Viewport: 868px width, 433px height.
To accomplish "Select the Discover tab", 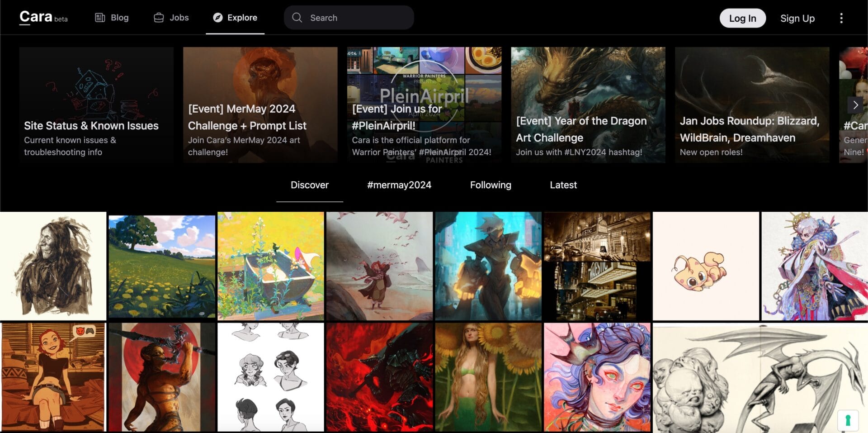I will (310, 185).
